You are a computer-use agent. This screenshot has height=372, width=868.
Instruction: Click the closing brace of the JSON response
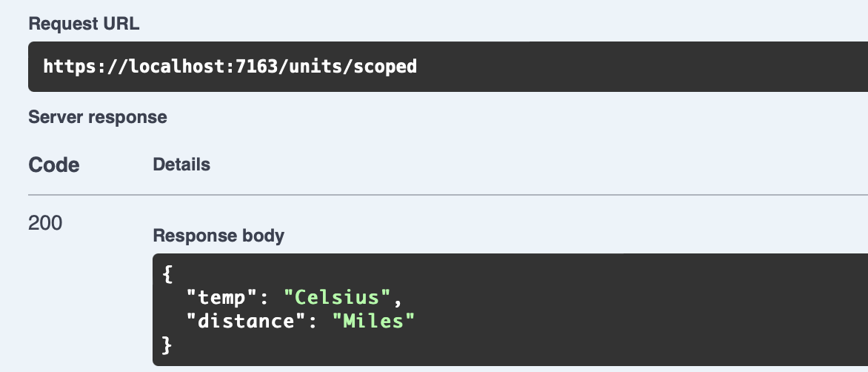pos(167,344)
